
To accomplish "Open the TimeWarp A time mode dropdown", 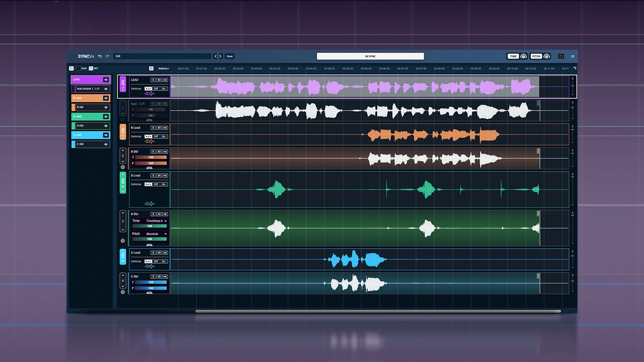I will 156,221.
